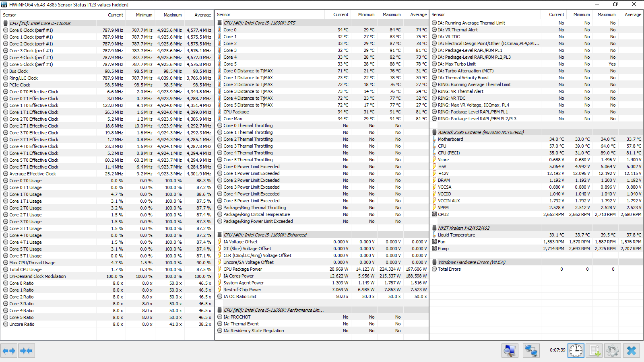This screenshot has height=362, width=644.
Task: Start logging with the sheet-plus icon
Action: [x=594, y=351]
